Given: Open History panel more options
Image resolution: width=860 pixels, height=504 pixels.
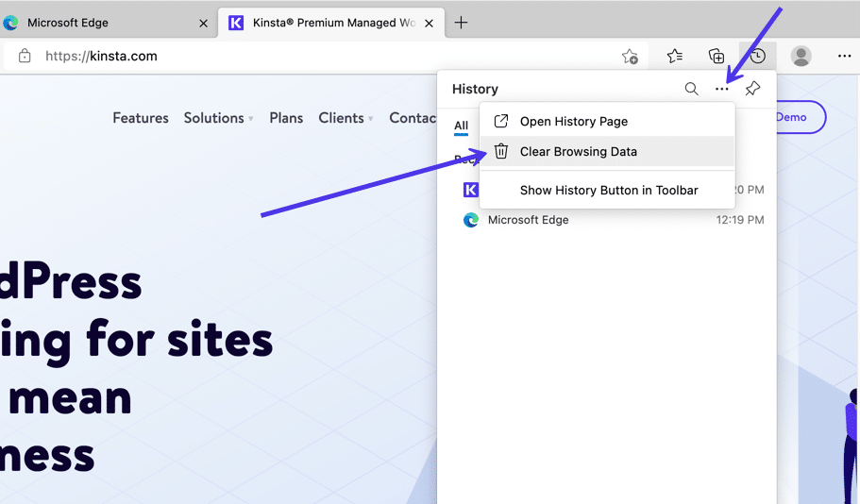Looking at the screenshot, I should [x=722, y=89].
